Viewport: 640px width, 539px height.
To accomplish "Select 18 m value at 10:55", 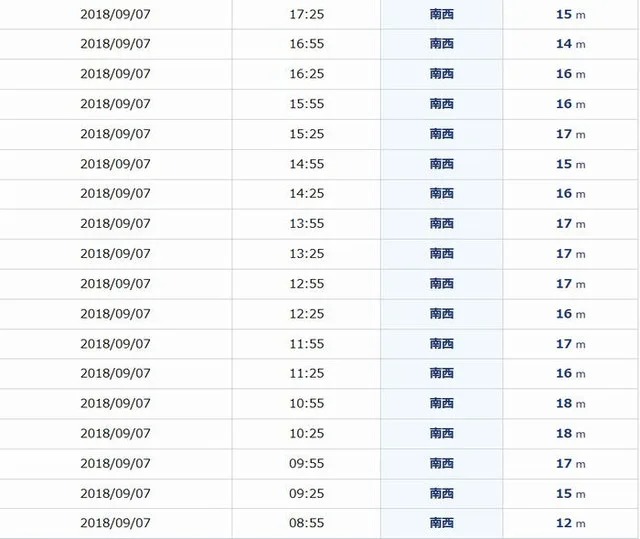I will [571, 404].
